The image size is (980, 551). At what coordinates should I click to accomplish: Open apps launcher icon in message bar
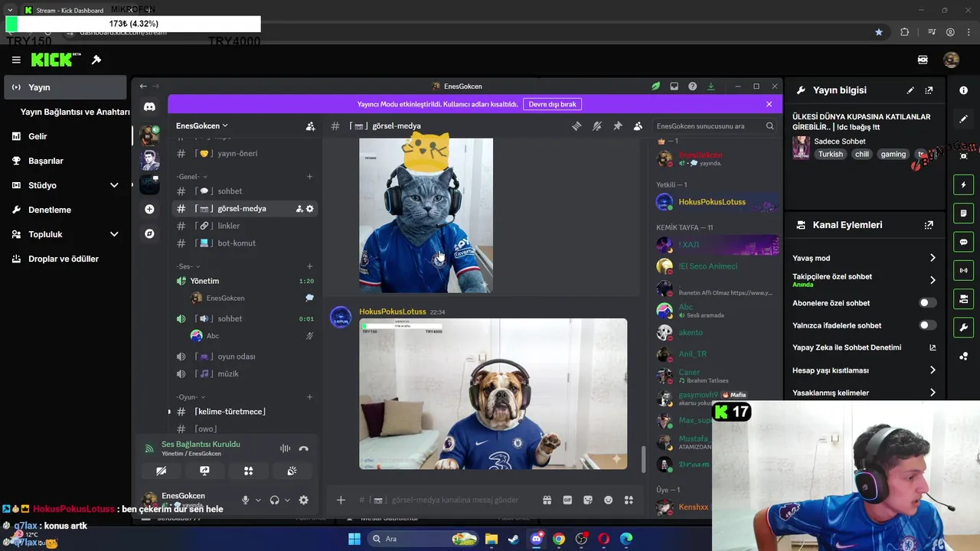(629, 500)
